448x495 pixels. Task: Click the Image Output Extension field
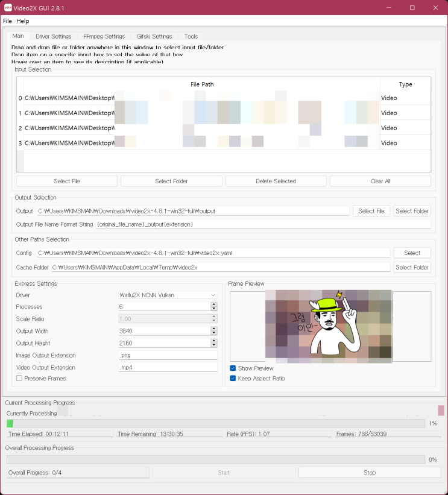tap(168, 355)
